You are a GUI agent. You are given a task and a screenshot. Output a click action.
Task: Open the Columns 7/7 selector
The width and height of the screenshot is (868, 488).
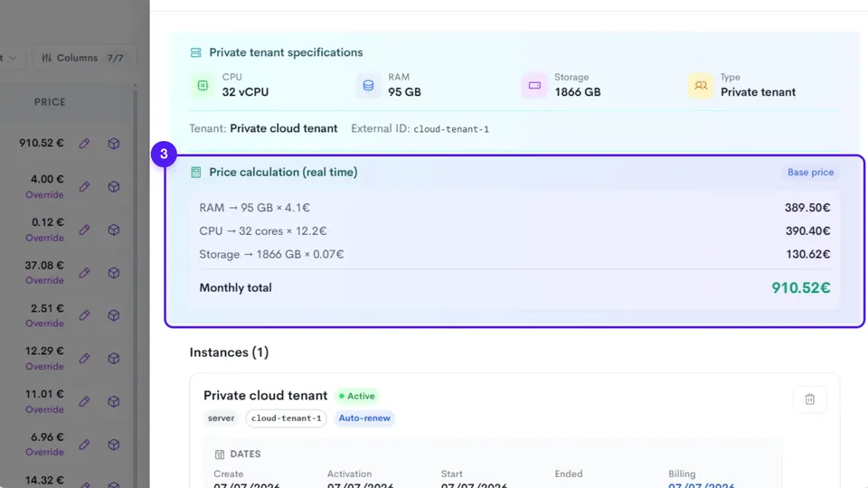tap(83, 58)
